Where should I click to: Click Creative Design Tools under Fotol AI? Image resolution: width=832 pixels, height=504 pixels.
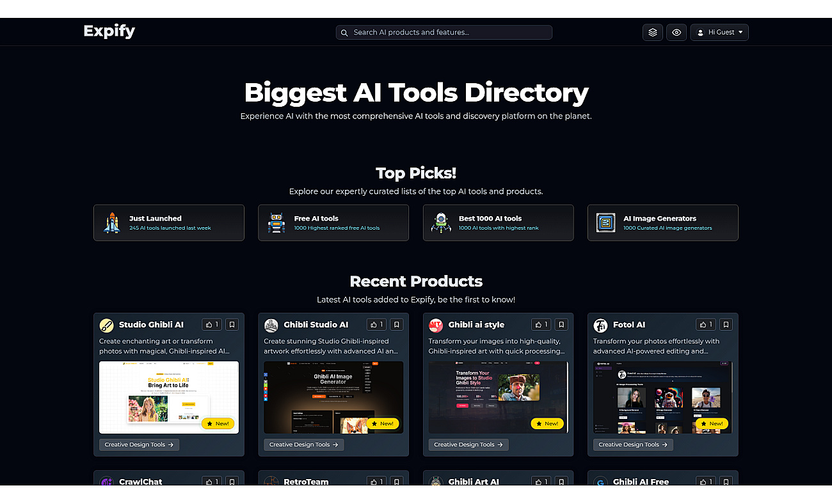tap(634, 445)
